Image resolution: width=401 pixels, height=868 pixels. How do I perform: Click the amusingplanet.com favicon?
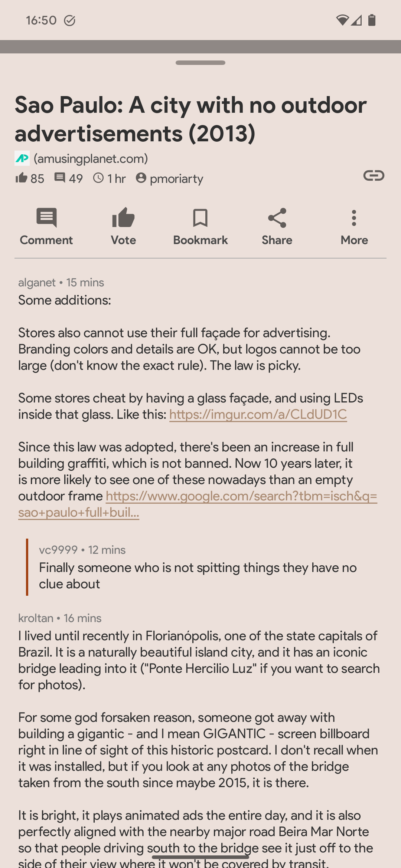click(22, 159)
